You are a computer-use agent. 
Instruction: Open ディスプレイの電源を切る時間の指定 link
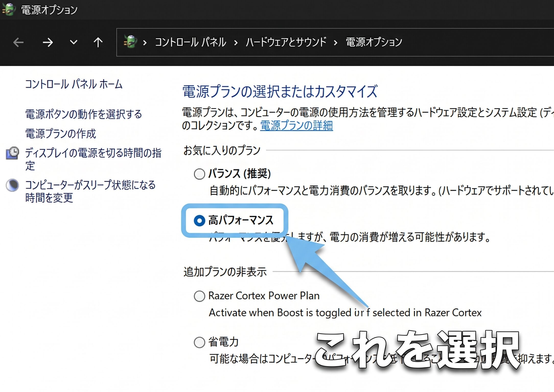tap(93, 159)
